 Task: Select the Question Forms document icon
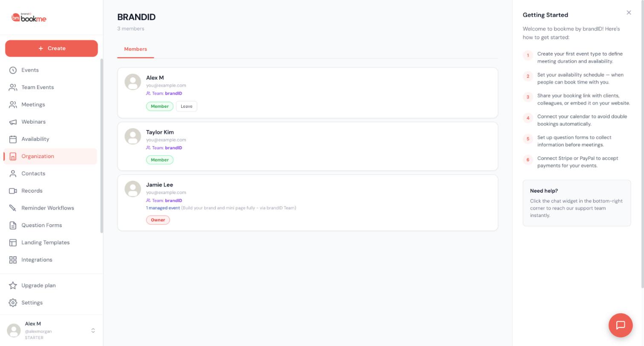[x=13, y=225]
